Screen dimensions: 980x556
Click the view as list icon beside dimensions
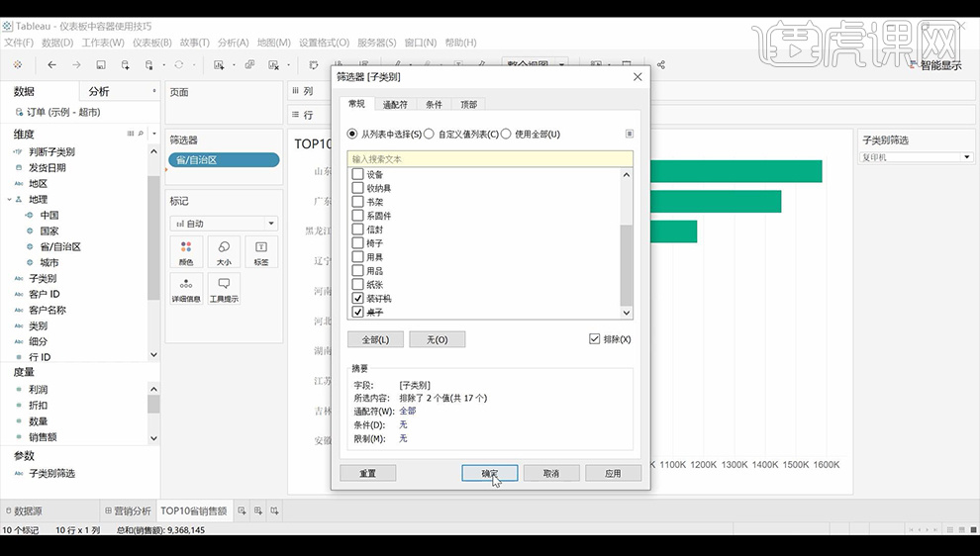pyautogui.click(x=131, y=134)
